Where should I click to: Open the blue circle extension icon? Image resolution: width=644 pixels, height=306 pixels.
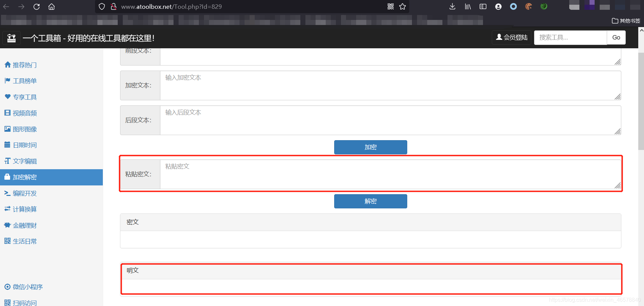click(513, 6)
